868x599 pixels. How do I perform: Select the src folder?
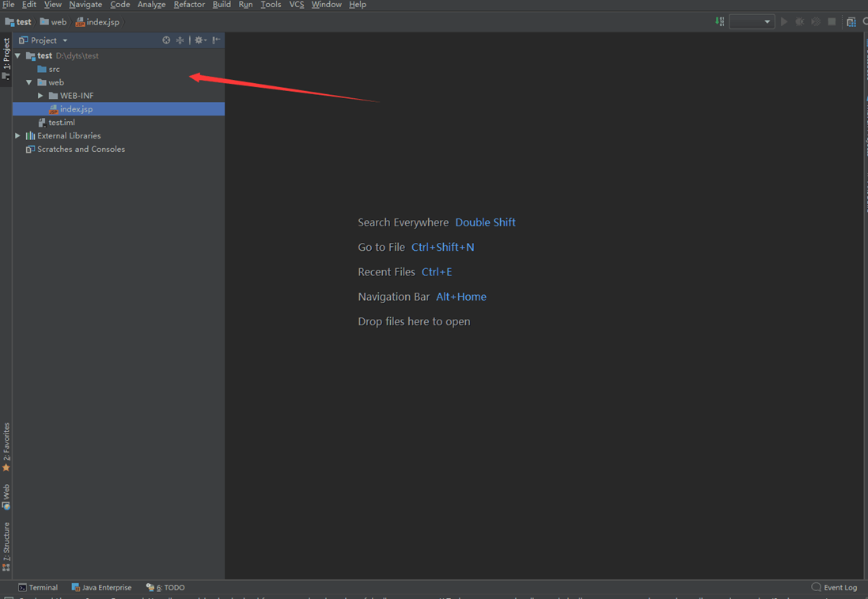[49, 69]
